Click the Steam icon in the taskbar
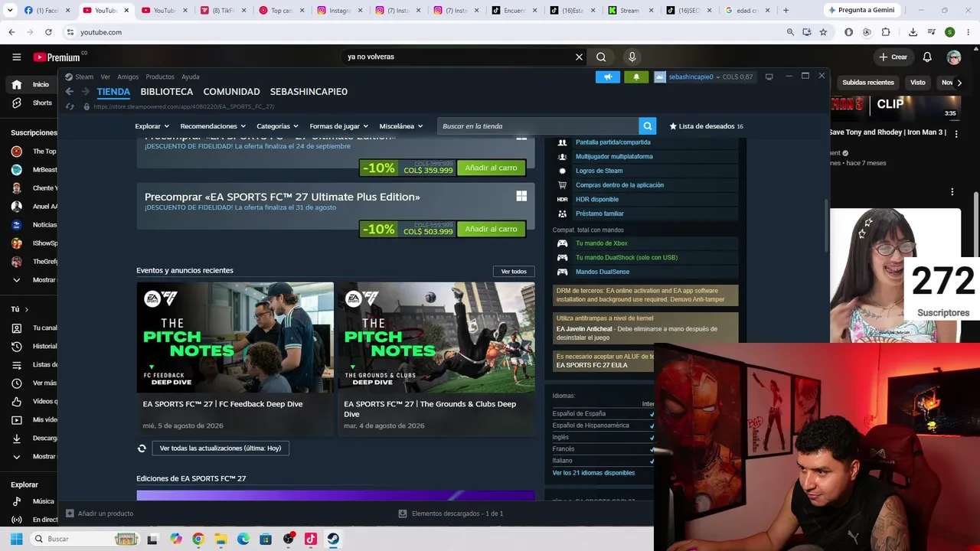The width and height of the screenshot is (980, 551). (x=333, y=539)
